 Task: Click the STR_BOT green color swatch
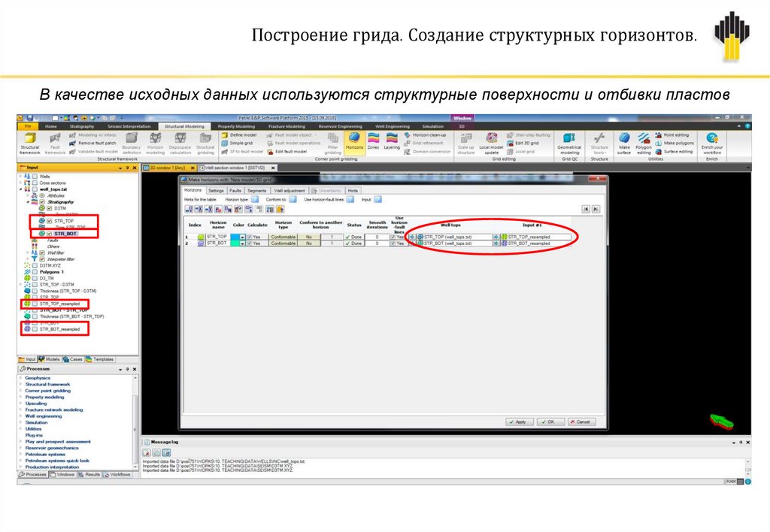pos(235,243)
